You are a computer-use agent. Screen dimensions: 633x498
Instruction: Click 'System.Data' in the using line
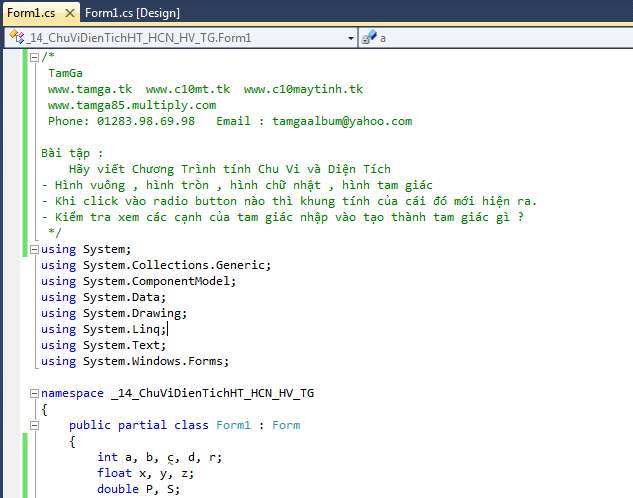coord(124,297)
